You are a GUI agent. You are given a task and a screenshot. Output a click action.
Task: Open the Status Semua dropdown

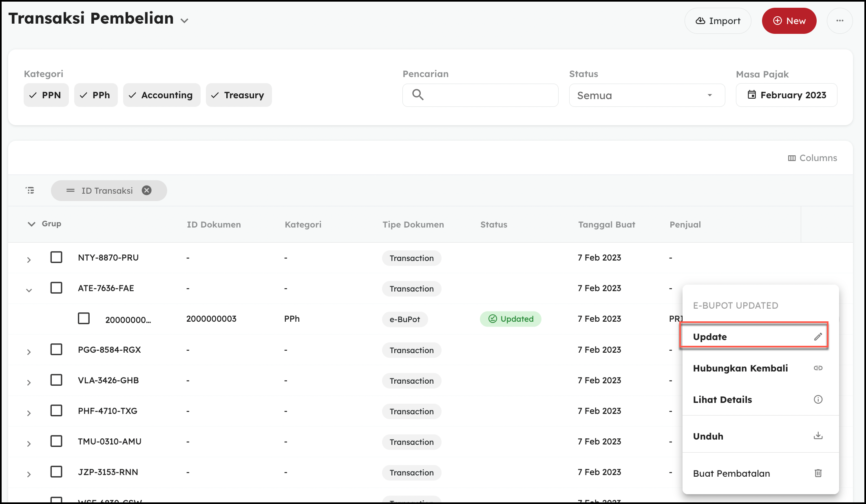647,95
